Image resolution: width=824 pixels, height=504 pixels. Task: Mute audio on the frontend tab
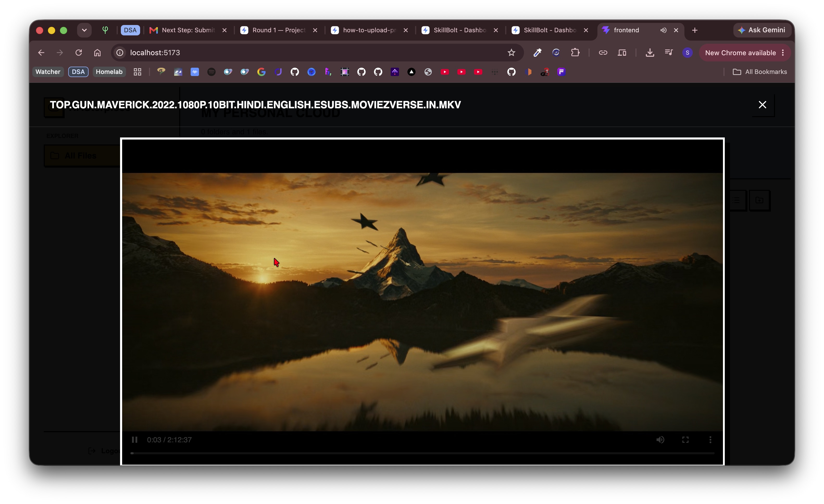click(664, 30)
